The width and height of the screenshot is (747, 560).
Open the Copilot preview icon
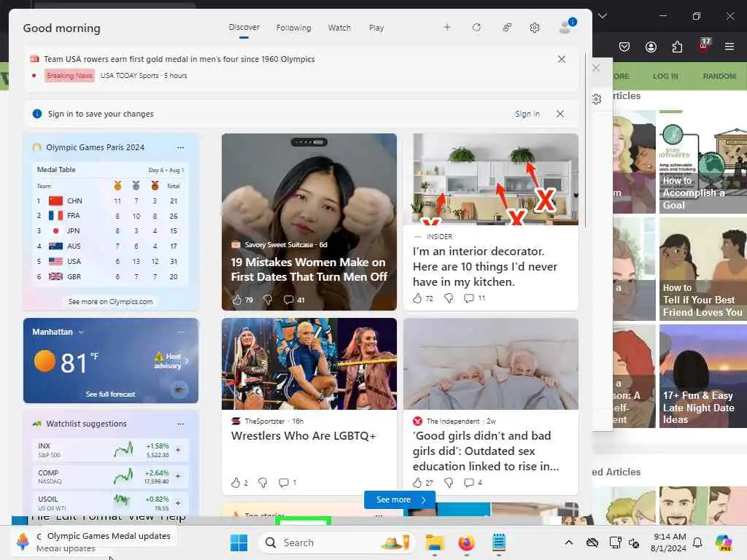point(724,542)
